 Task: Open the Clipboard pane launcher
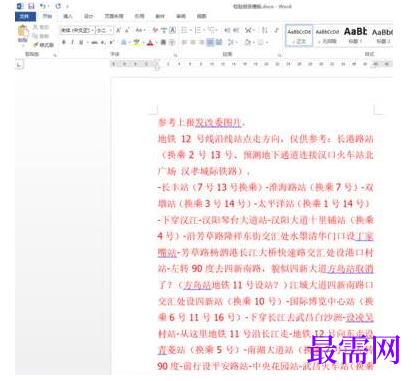(55, 54)
